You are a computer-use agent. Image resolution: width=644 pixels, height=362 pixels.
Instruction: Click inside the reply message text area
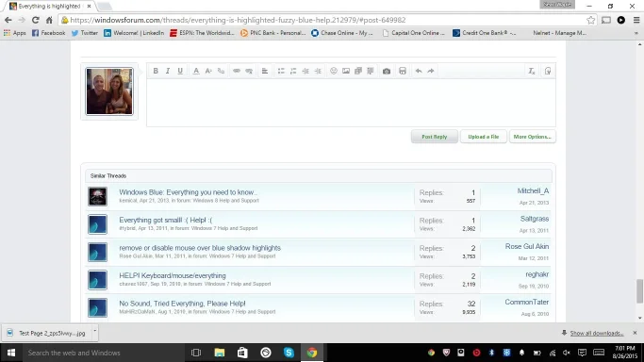click(351, 103)
